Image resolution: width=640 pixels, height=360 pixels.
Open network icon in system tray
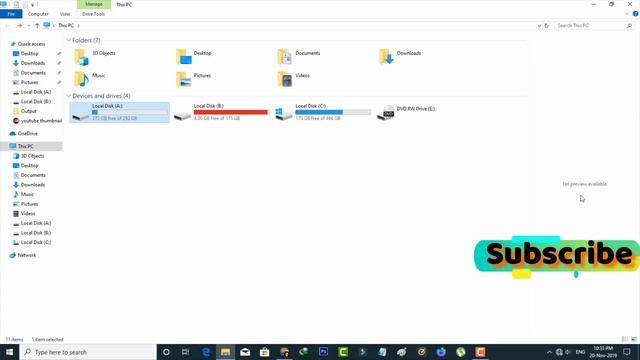tap(559, 352)
